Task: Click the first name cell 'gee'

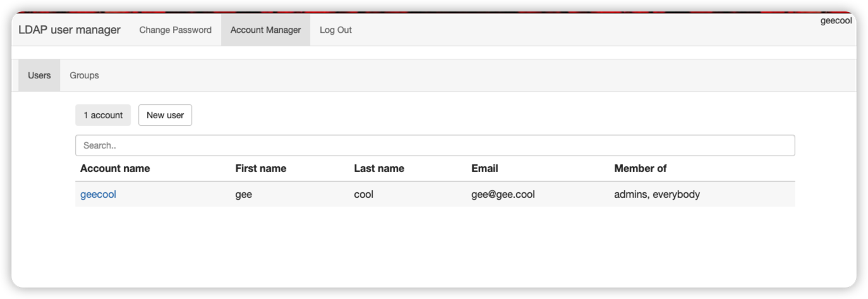Action: [243, 195]
